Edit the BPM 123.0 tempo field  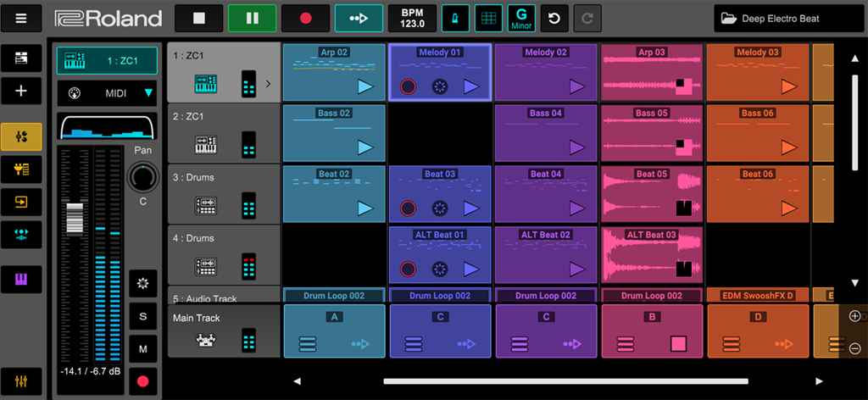(x=413, y=19)
